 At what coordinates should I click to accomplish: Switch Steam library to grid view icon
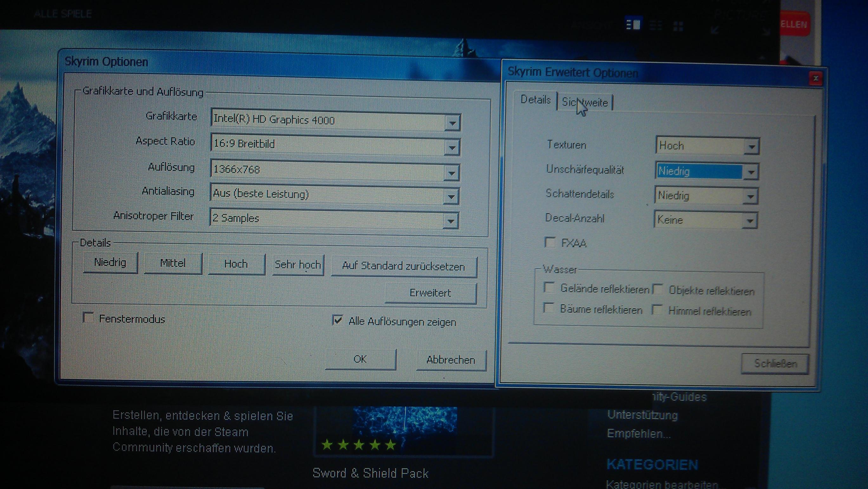click(678, 26)
